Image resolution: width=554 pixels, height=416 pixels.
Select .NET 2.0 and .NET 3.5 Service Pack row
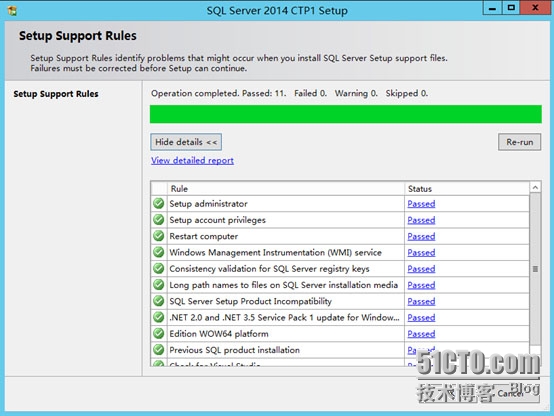[284, 317]
